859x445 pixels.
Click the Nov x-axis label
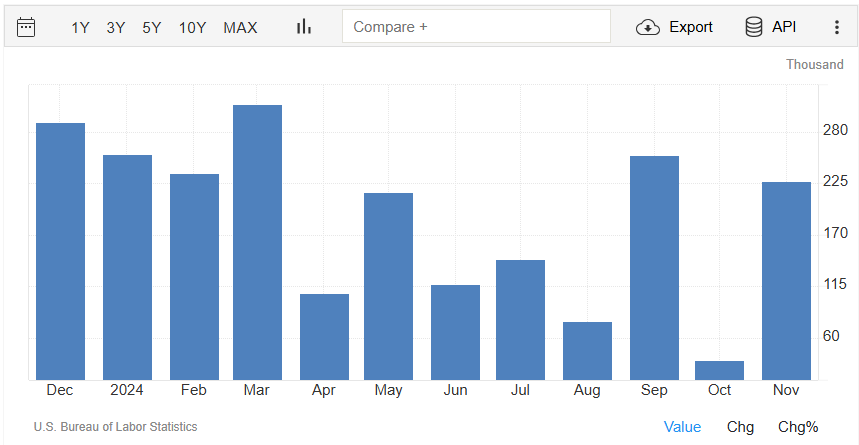click(x=786, y=390)
